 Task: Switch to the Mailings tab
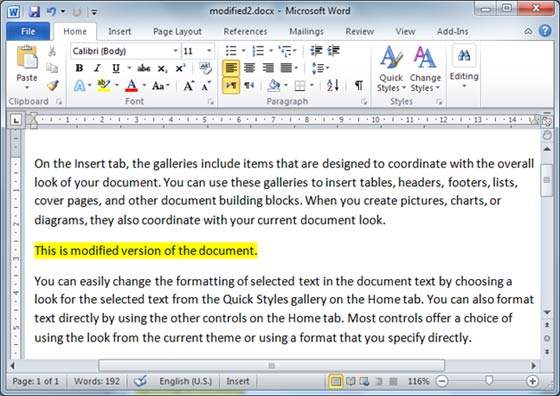(306, 31)
